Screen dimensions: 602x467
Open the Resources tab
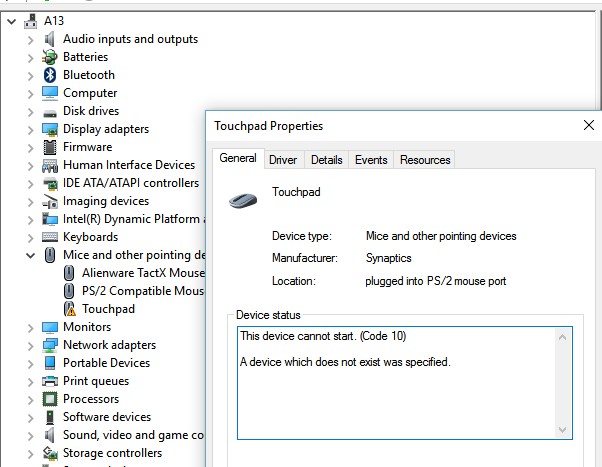click(x=425, y=159)
